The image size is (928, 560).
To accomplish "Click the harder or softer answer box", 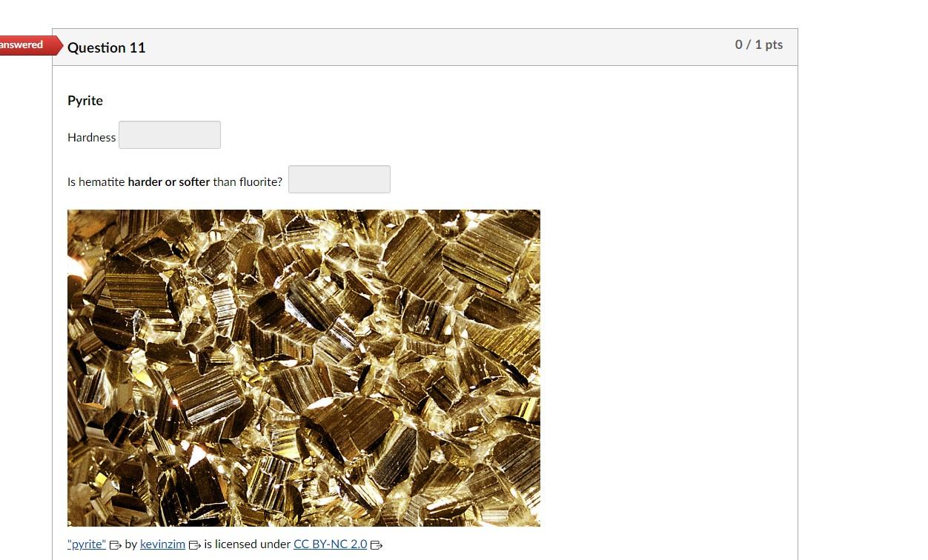I will [339, 179].
